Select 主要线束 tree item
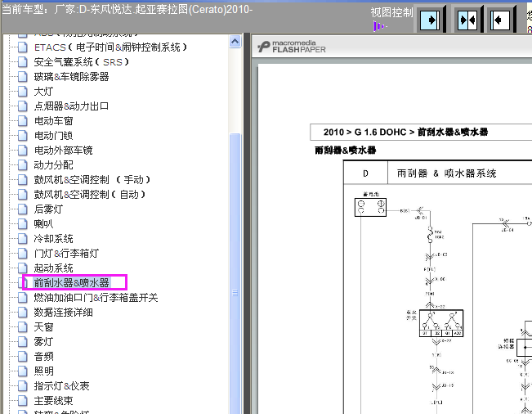 53,401
